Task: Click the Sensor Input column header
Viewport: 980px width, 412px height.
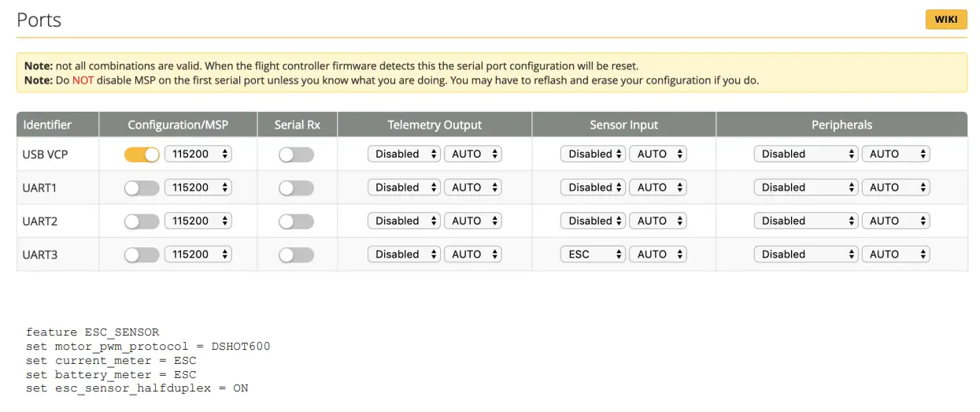Action: click(x=623, y=124)
